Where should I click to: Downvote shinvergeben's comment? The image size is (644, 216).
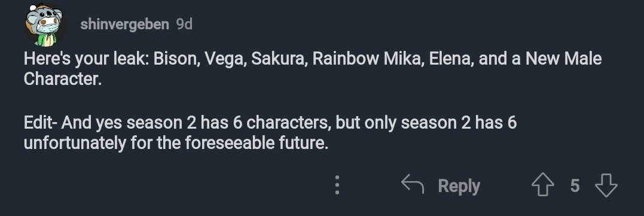click(606, 185)
